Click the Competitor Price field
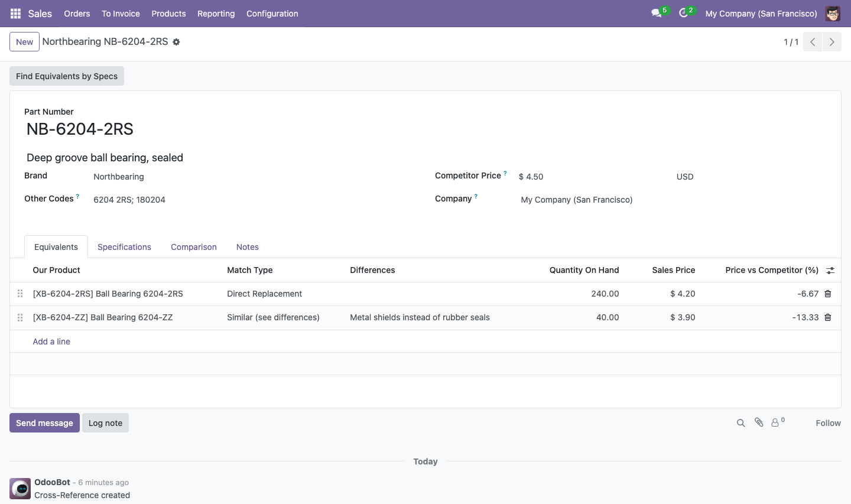851x504 pixels. point(593,177)
